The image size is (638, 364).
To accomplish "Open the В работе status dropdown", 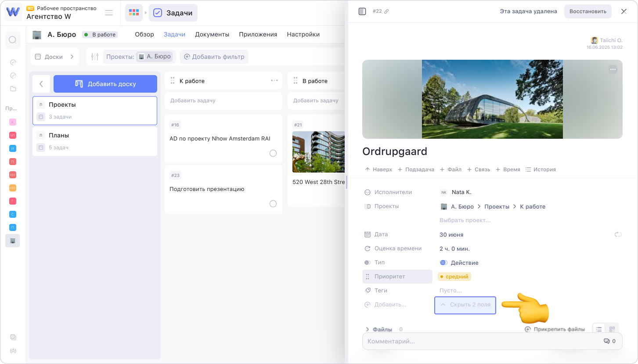I will (100, 35).
